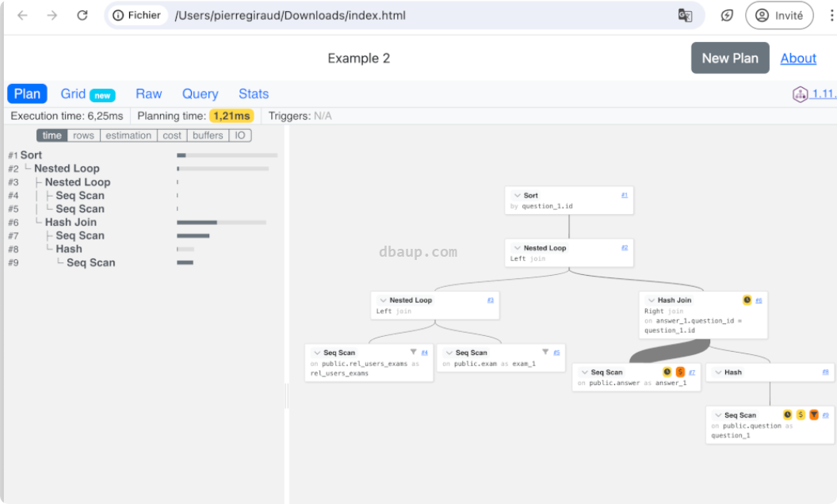Screen dimensions: 837x504
Task: Collapse the answer_1 Seq Scan chevron
Action: click(584, 372)
